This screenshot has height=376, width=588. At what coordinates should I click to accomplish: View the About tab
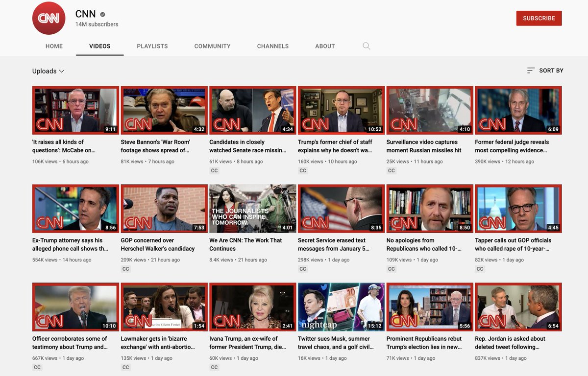click(325, 46)
